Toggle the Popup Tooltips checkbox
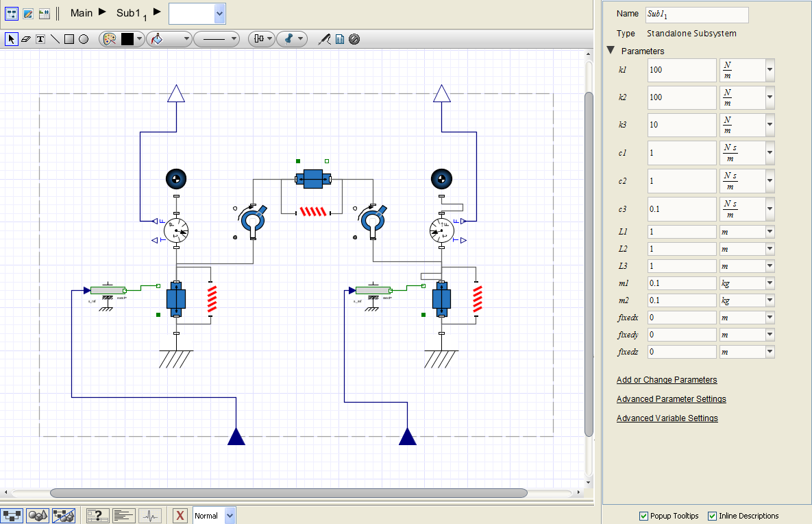This screenshot has height=524, width=812. click(x=643, y=516)
